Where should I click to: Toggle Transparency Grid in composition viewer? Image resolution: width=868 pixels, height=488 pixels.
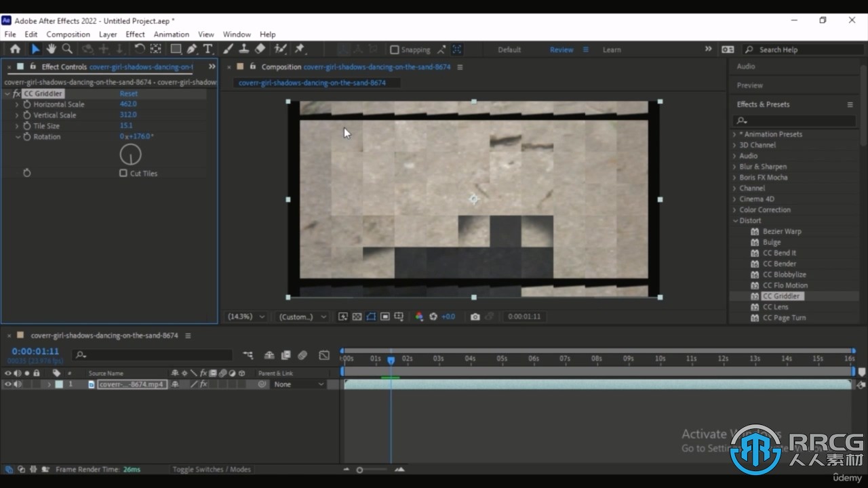tap(357, 317)
